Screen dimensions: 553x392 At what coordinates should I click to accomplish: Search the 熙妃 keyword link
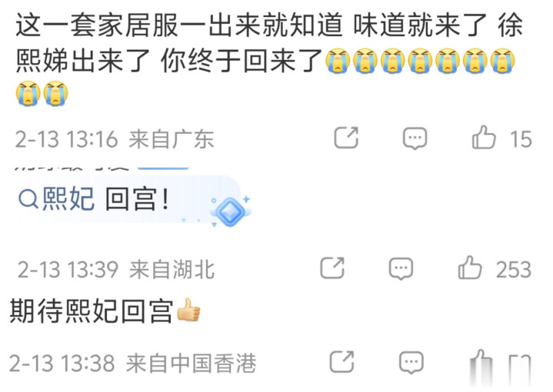(68, 199)
